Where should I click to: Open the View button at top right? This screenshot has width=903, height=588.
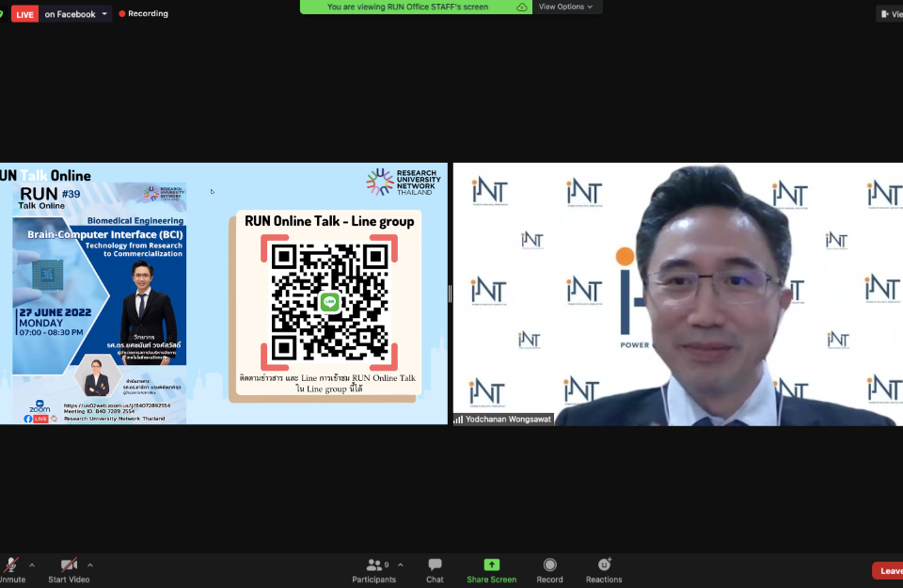tap(891, 14)
